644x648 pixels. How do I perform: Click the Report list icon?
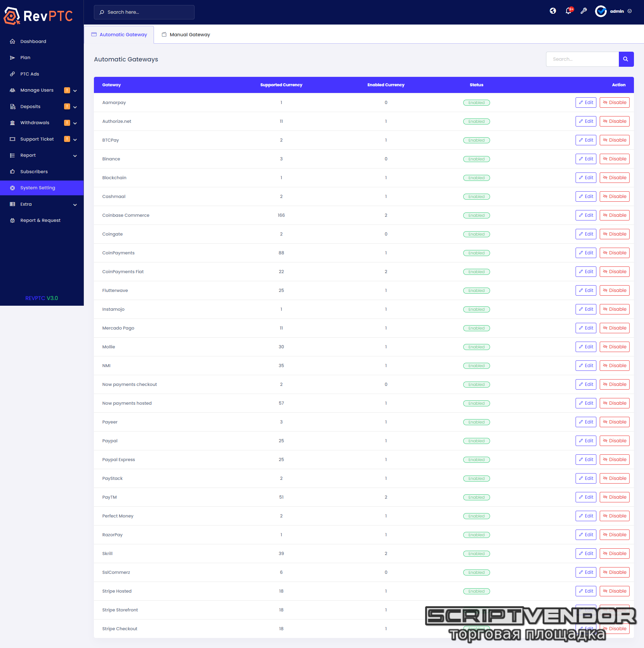(12, 155)
